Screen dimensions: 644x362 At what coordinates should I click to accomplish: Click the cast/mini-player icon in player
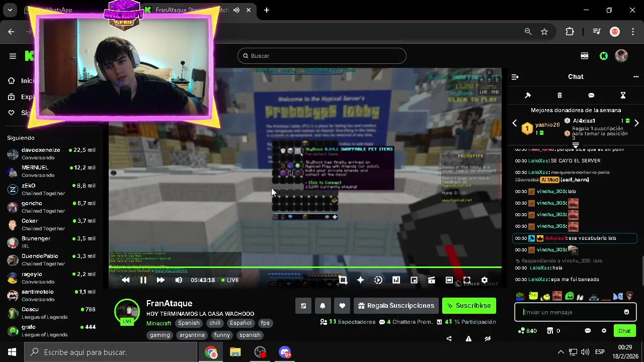coord(432,280)
